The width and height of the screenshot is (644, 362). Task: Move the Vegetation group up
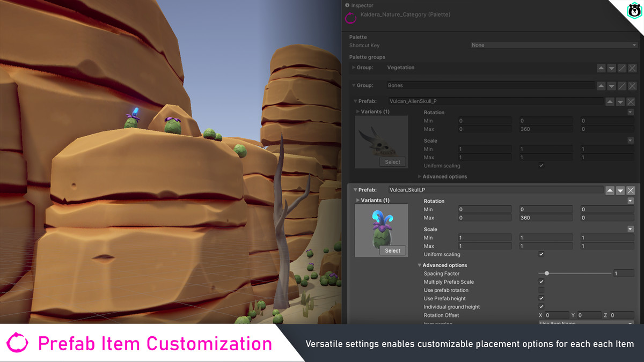click(x=601, y=68)
